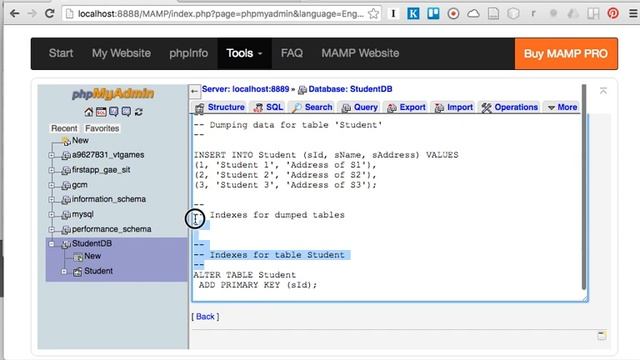
Task: Click the browser forward arrow
Action: pos(32,13)
